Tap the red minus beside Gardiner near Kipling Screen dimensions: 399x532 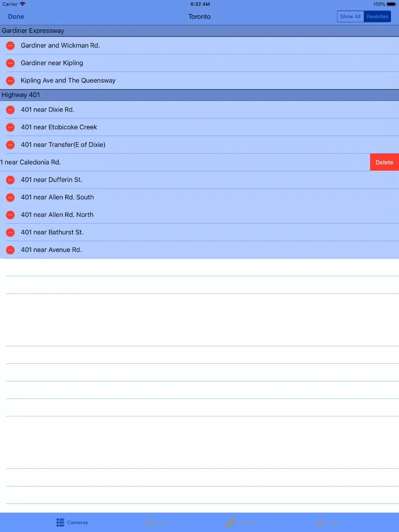[x=10, y=63]
